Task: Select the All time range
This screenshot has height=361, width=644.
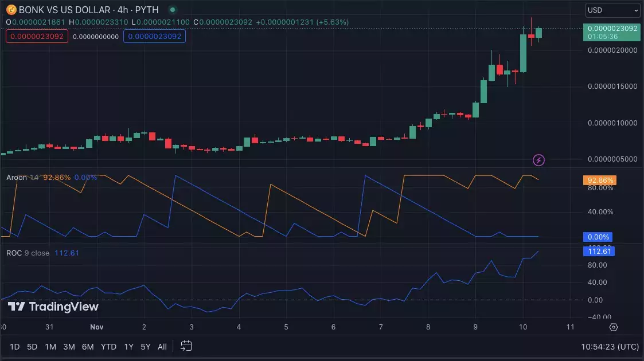Action: click(x=162, y=347)
